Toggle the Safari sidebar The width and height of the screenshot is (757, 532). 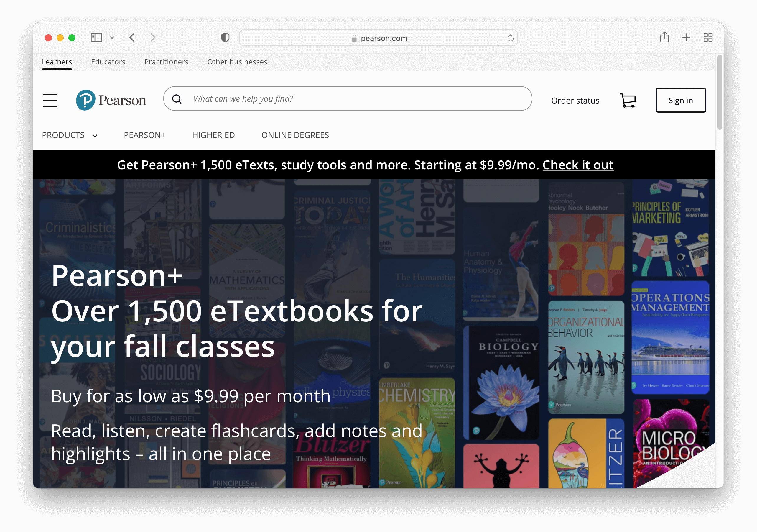96,37
